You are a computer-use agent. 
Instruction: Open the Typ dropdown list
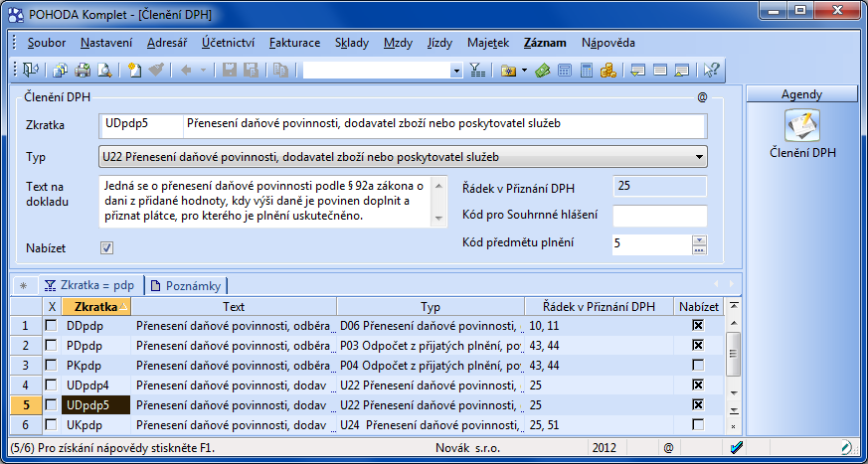tap(698, 157)
